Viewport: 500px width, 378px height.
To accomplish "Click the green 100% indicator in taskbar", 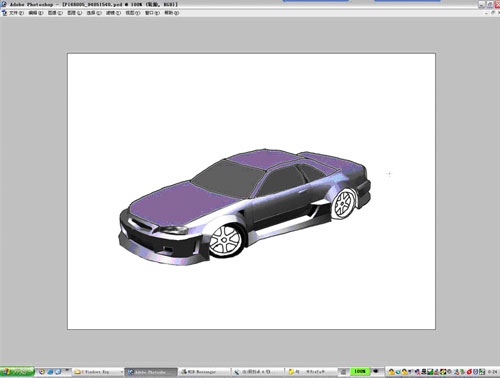I will point(359,371).
